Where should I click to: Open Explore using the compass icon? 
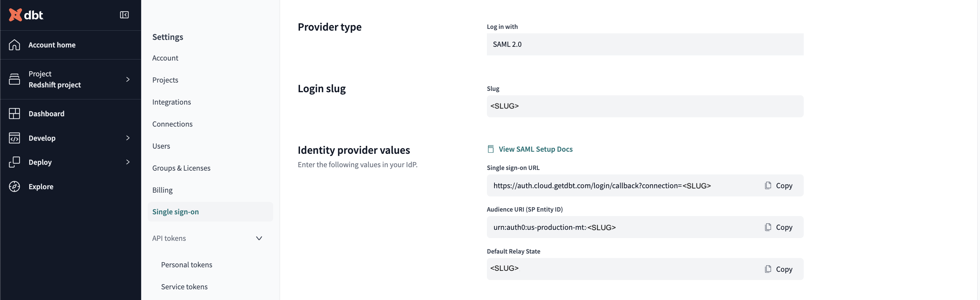pyautogui.click(x=14, y=186)
